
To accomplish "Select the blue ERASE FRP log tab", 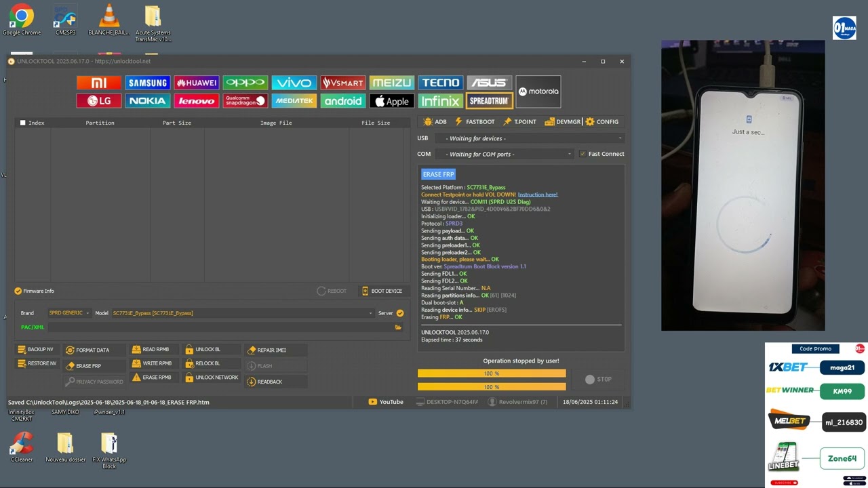I will tap(438, 174).
